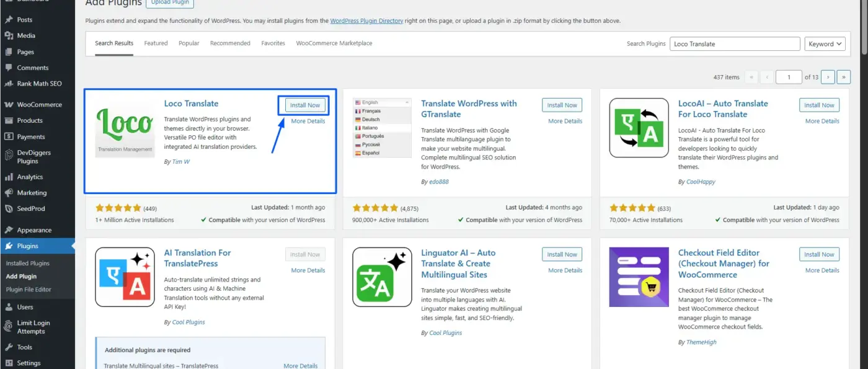Open the WordPress Plugin Directory link
868x369 pixels.
click(366, 20)
